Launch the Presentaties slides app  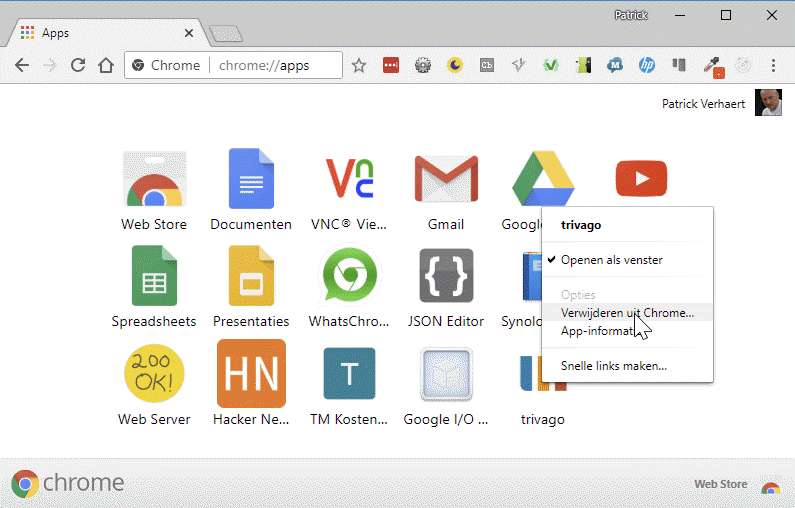tap(251, 277)
